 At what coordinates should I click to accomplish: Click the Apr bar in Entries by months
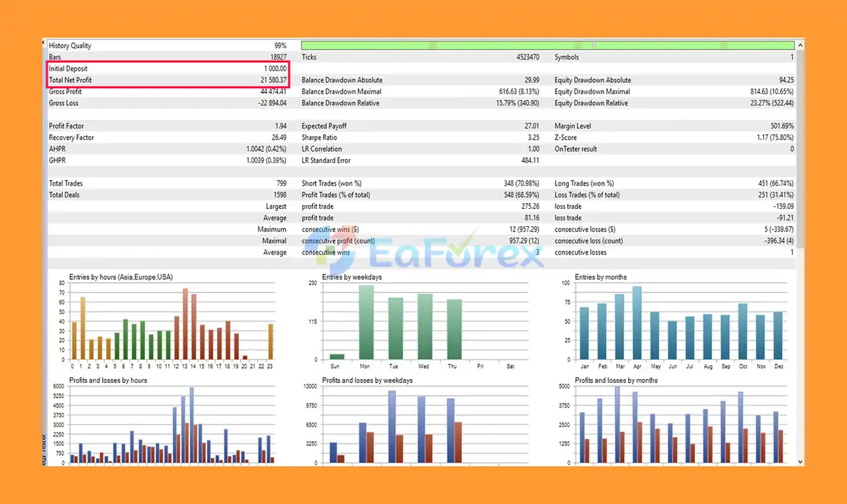637,323
